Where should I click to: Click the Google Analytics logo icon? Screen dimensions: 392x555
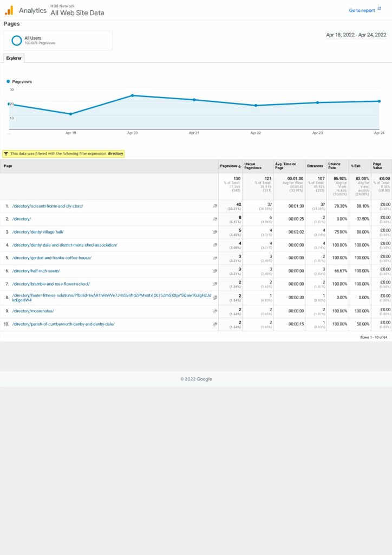coord(9,10)
